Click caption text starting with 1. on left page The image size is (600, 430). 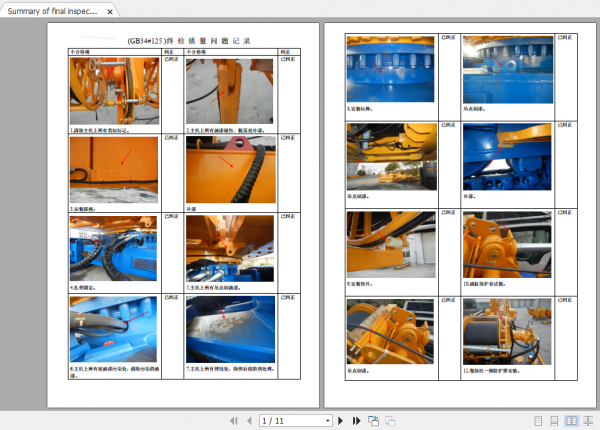coord(99,130)
